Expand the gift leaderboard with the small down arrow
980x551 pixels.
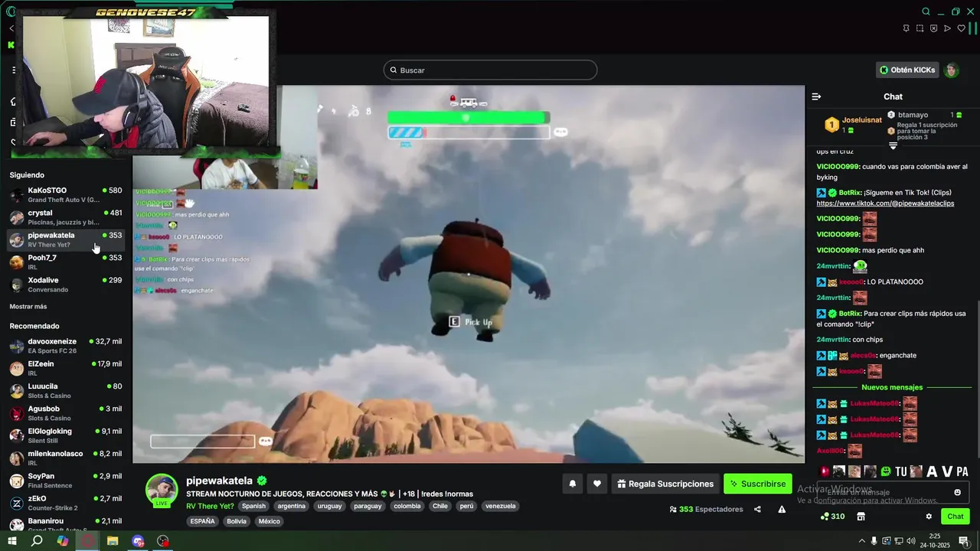click(x=893, y=145)
